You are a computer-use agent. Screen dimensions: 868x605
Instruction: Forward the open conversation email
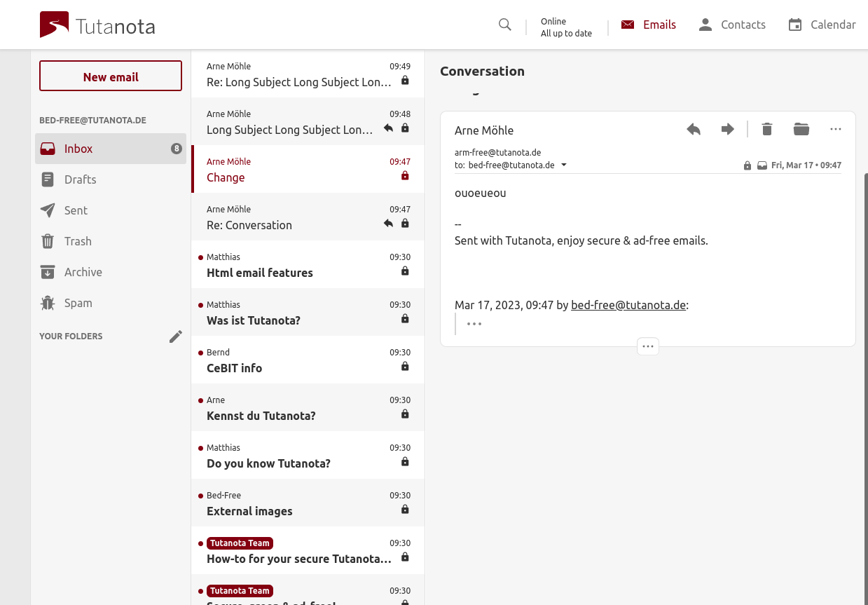(x=728, y=129)
